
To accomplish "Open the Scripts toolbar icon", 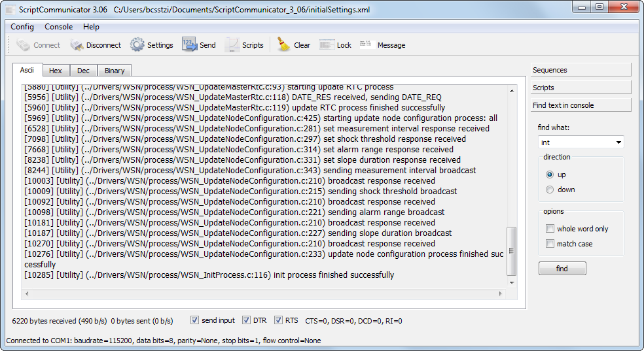I will (232, 45).
